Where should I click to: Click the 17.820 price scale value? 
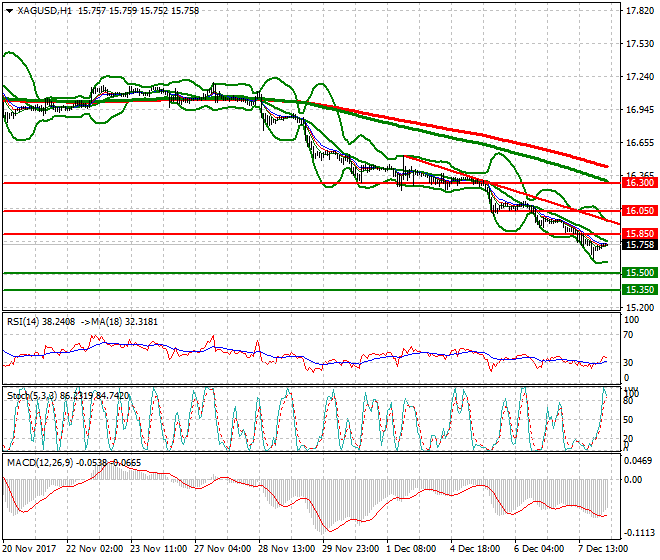click(640, 11)
